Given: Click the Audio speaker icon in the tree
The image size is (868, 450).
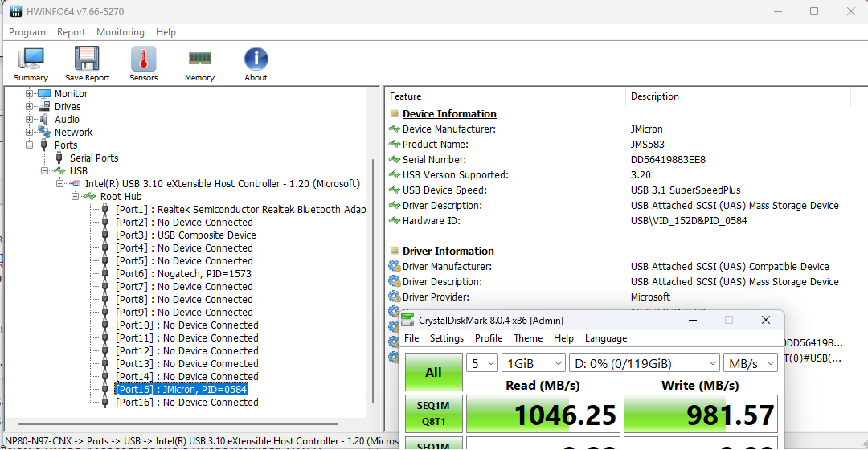Looking at the screenshot, I should pos(44,119).
